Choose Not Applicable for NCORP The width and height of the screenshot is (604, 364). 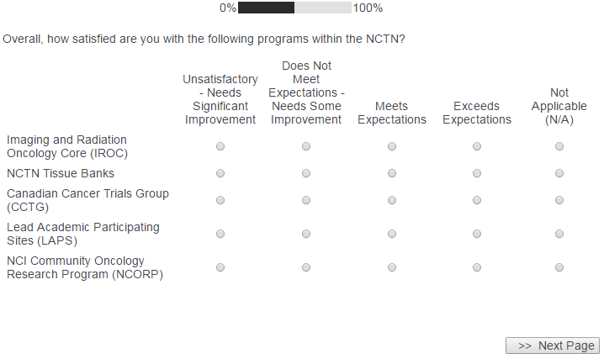point(559,267)
